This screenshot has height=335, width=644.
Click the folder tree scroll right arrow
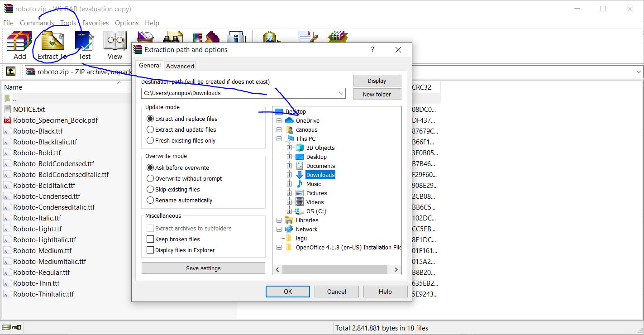pos(396,269)
